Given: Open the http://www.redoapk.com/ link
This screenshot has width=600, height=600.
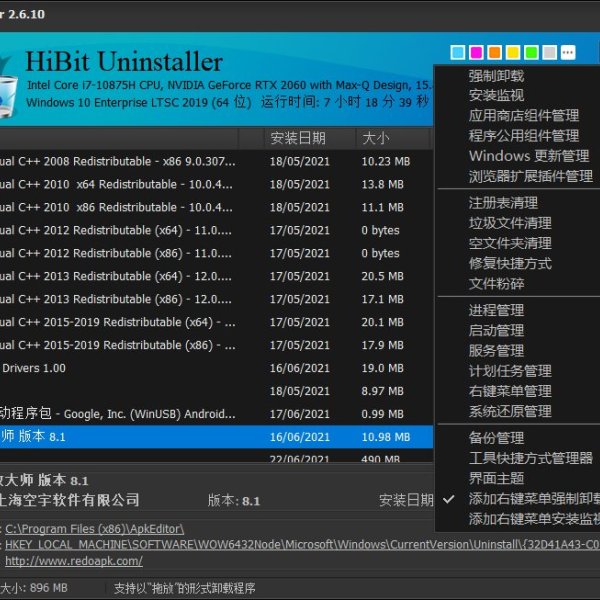Looking at the screenshot, I should point(74,561).
